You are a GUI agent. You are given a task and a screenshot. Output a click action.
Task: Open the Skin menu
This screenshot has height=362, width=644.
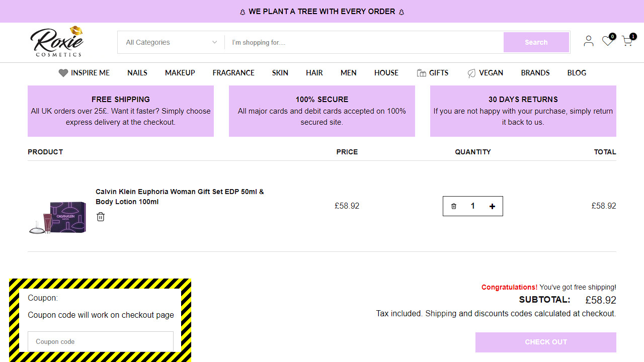click(280, 73)
